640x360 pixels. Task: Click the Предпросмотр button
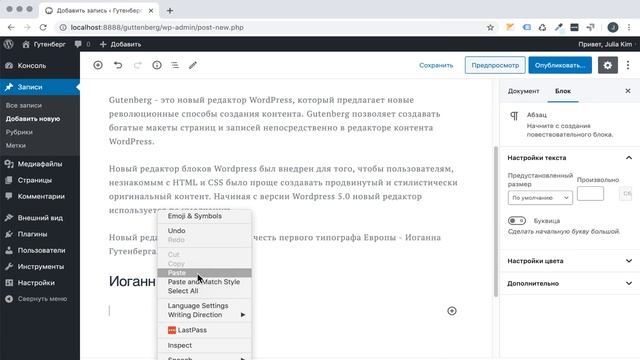[x=495, y=65]
